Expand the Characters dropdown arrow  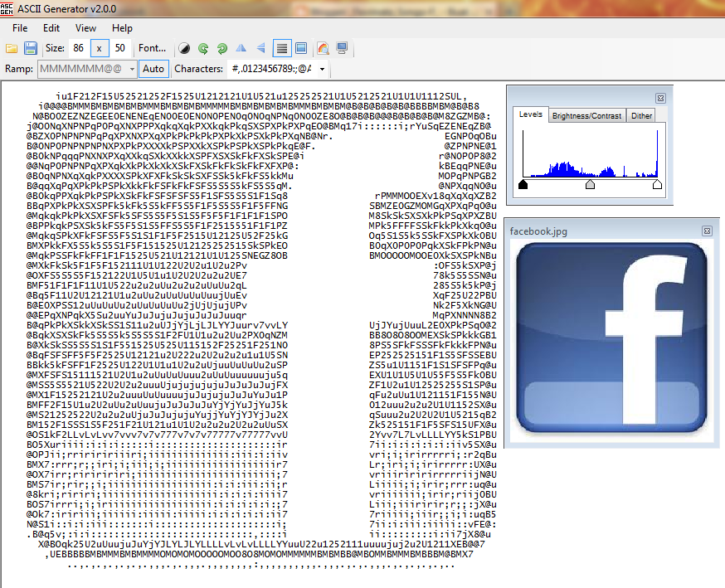[x=323, y=70]
